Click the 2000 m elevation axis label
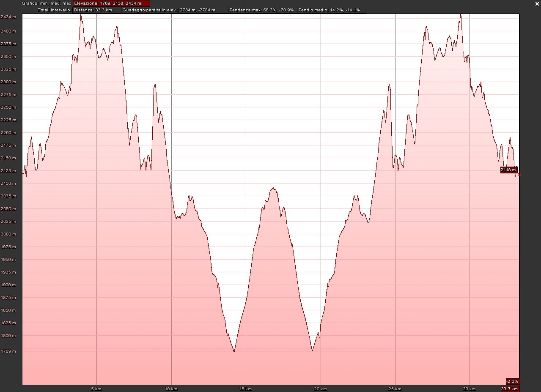The image size is (541, 392). coord(8,234)
